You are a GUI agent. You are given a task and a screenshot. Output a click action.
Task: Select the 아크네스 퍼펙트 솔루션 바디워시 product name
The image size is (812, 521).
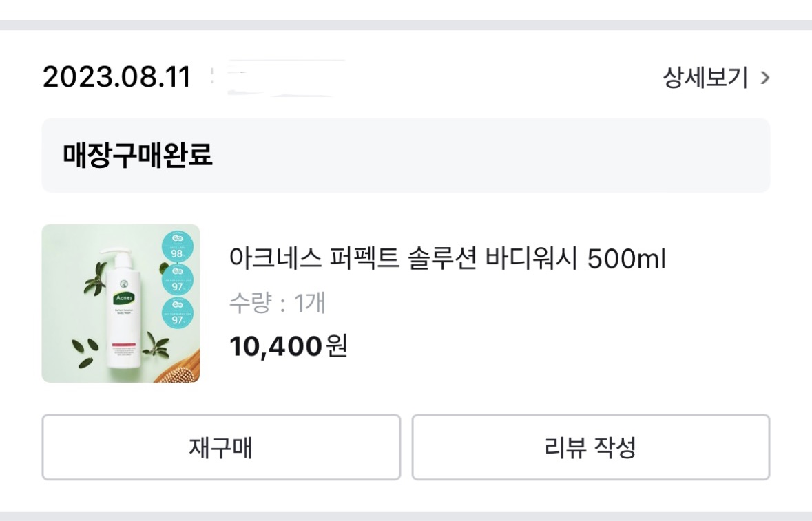pos(447,259)
